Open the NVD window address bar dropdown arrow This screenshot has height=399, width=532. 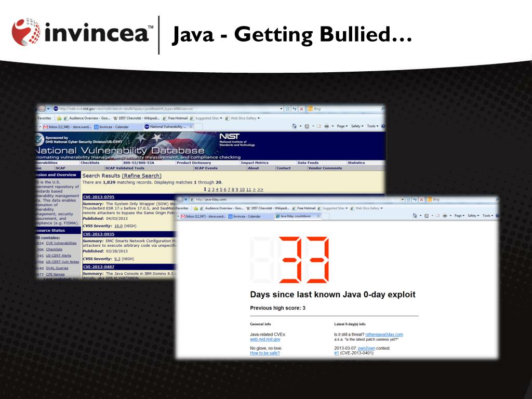tap(281, 109)
